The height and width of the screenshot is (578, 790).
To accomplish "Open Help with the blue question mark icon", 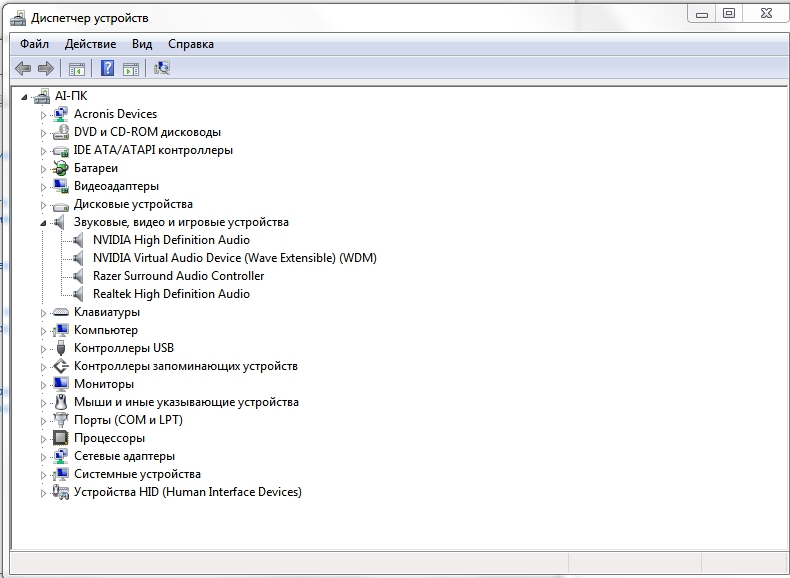I will click(106, 68).
